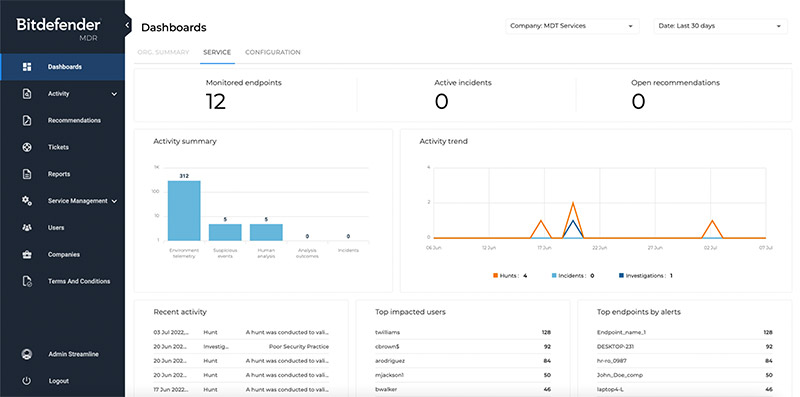
Task: Click the Tickets lifebuoy icon
Action: (x=27, y=147)
